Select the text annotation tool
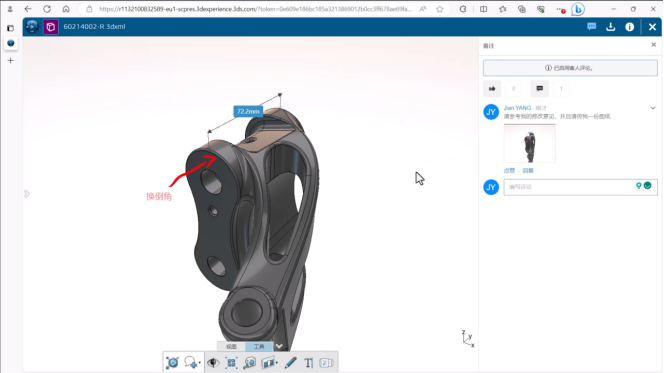This screenshot has height=373, width=664. [308, 363]
